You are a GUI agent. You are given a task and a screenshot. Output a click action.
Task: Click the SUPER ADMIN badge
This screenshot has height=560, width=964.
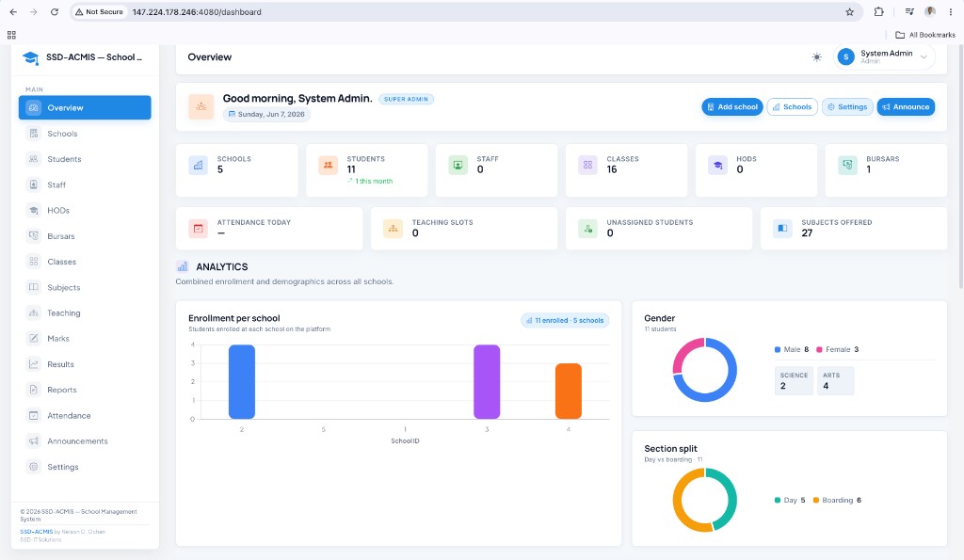406,99
